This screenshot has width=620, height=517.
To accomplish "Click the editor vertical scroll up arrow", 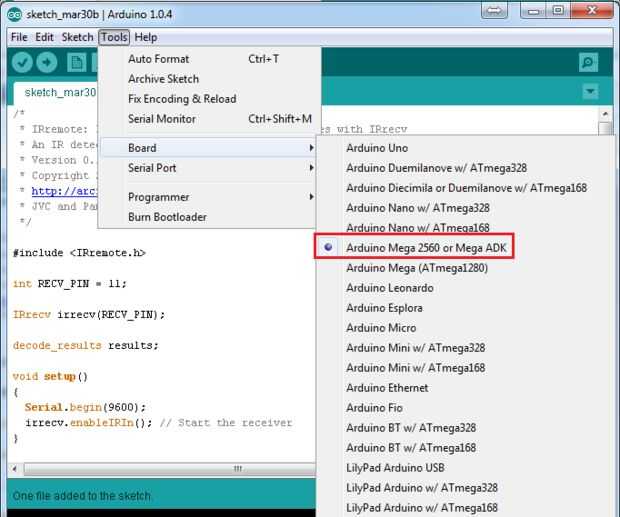I will tap(605, 114).
